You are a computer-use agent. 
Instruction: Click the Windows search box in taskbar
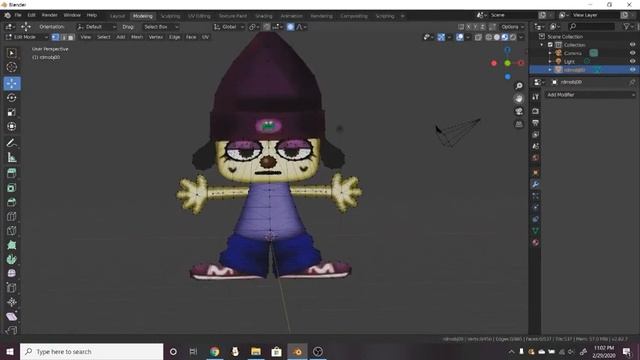(91, 351)
